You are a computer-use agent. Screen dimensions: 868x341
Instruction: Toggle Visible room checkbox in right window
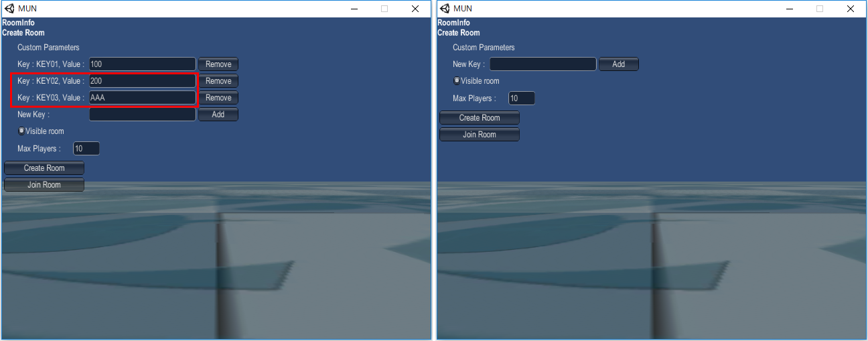[x=457, y=80]
